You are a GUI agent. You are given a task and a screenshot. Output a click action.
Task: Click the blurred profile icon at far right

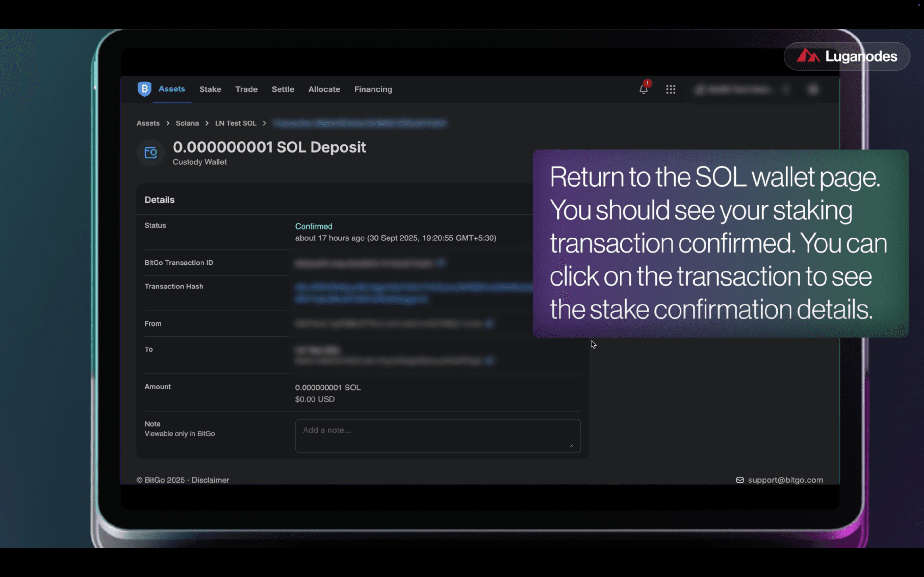pyautogui.click(x=813, y=89)
